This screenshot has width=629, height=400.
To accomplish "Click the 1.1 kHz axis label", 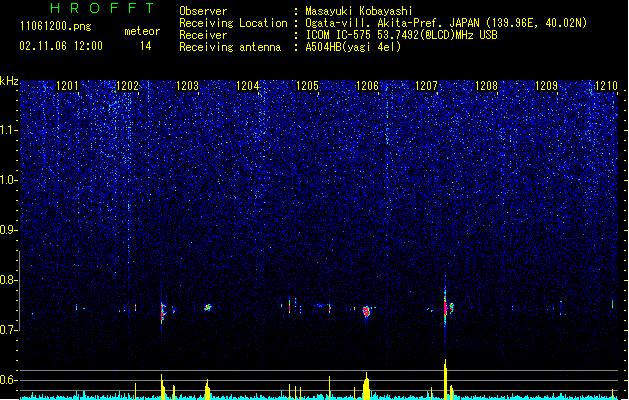I will (8, 130).
